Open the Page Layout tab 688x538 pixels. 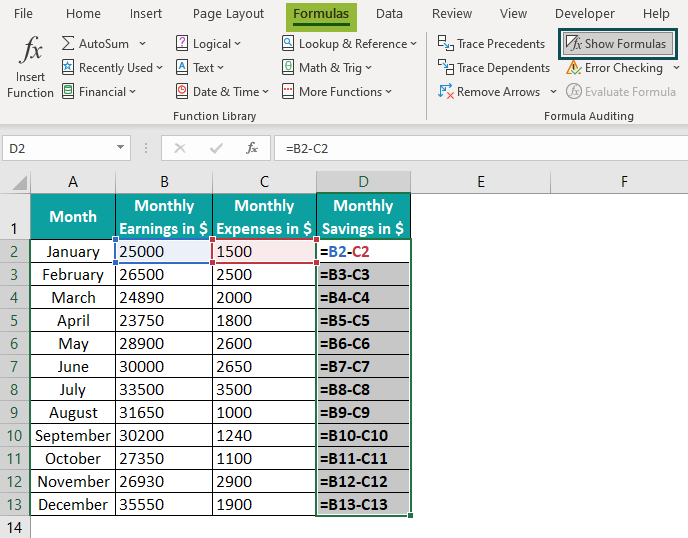(x=228, y=14)
